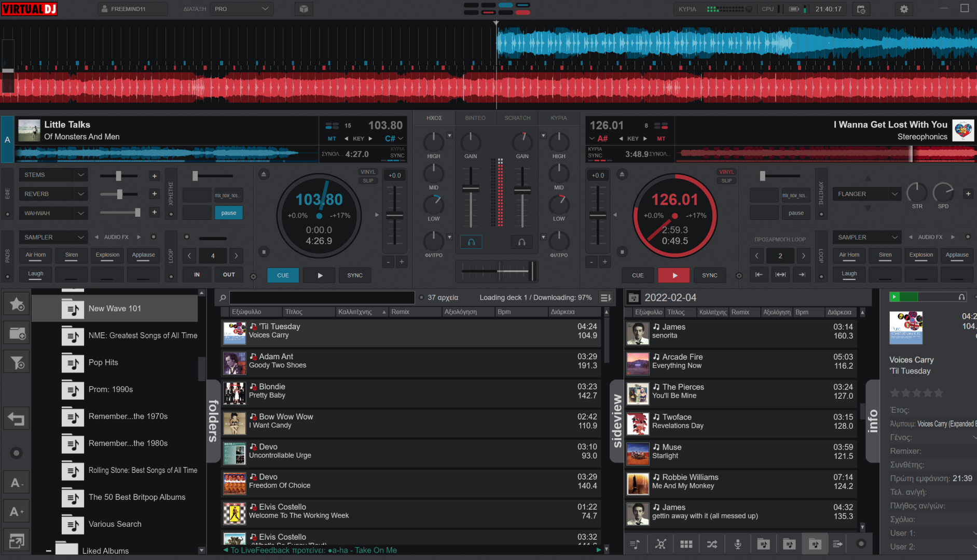The image size is (977, 560).
Task: Open the browser list options icon
Action: 606,298
